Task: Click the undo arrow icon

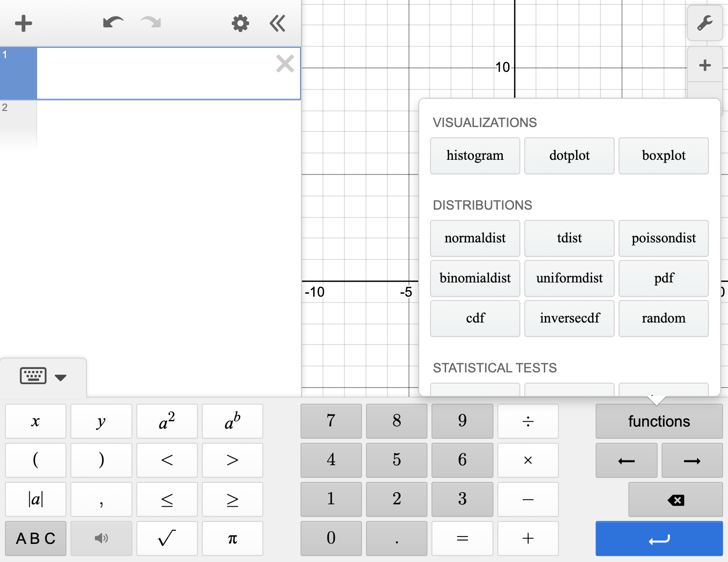Action: click(x=113, y=22)
